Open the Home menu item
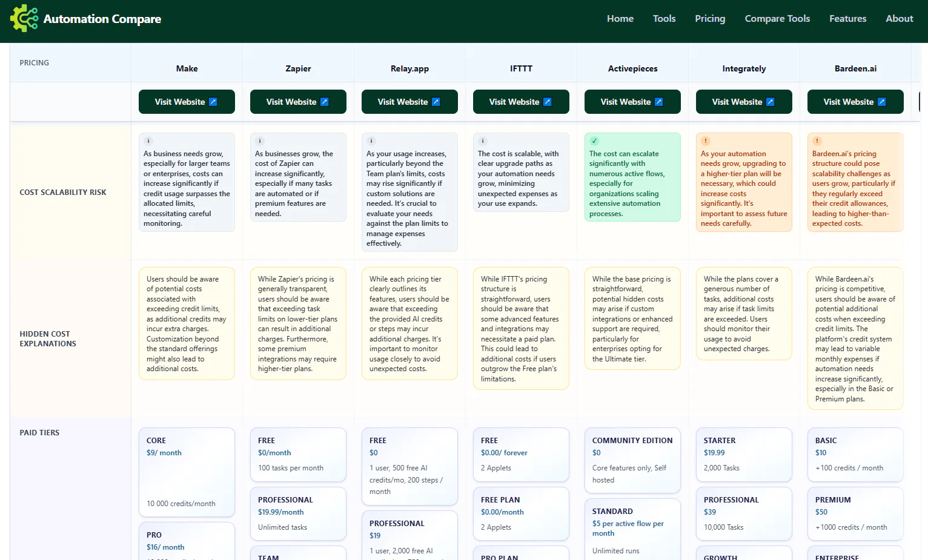Screen dimensions: 928x560 pos(620,19)
